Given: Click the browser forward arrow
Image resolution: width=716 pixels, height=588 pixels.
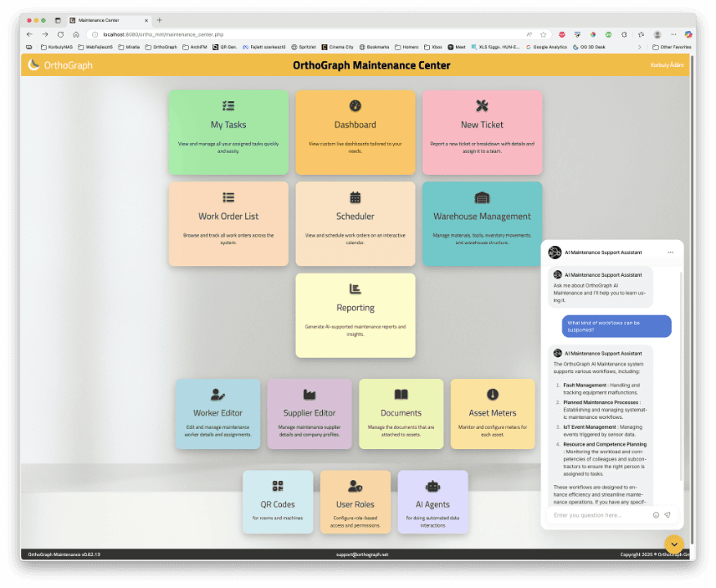Looking at the screenshot, I should click(x=45, y=34).
